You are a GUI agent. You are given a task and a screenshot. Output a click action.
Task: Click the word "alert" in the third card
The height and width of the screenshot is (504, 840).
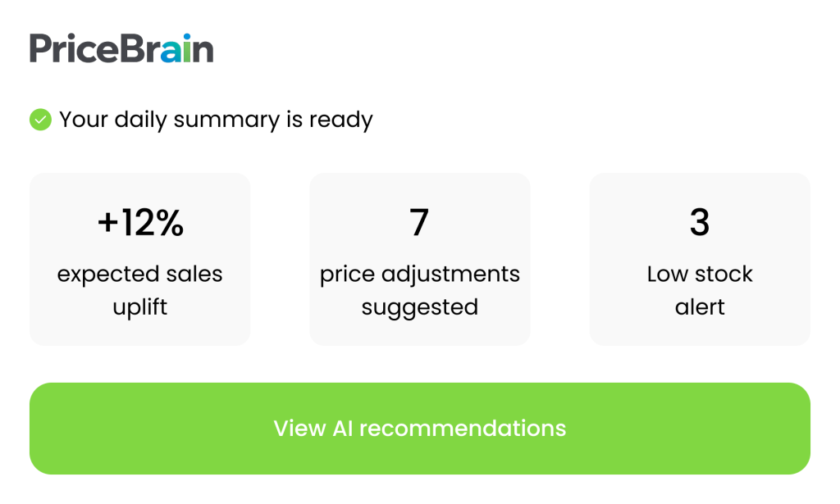(x=700, y=307)
